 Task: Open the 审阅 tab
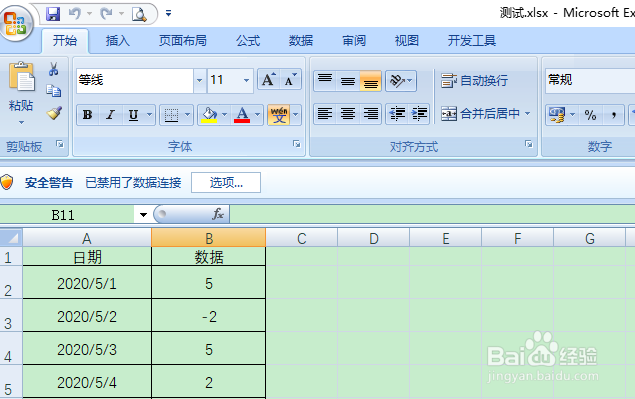click(x=354, y=41)
